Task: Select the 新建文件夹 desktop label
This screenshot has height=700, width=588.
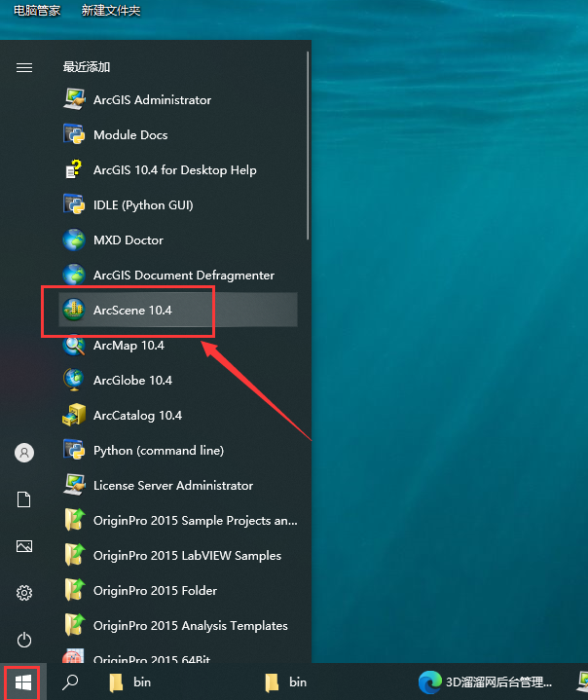Action: pyautogui.click(x=111, y=11)
